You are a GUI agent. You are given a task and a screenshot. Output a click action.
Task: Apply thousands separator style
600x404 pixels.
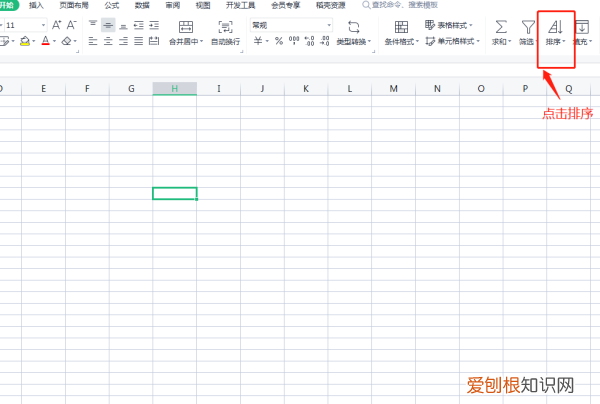pyautogui.click(x=294, y=41)
